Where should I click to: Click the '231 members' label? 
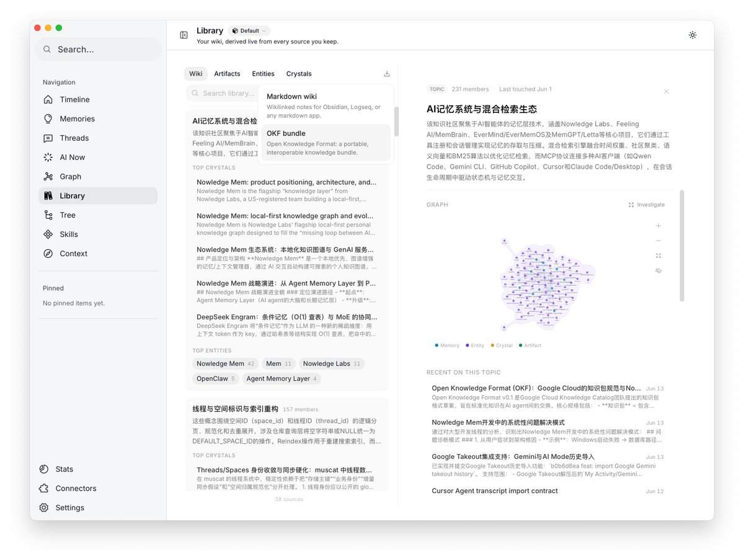pyautogui.click(x=471, y=89)
